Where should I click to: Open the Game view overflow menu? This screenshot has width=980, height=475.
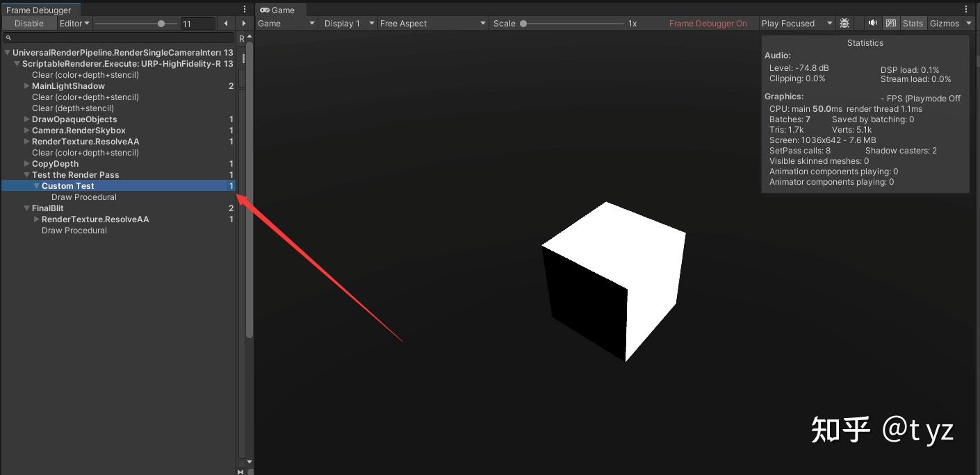(x=967, y=8)
